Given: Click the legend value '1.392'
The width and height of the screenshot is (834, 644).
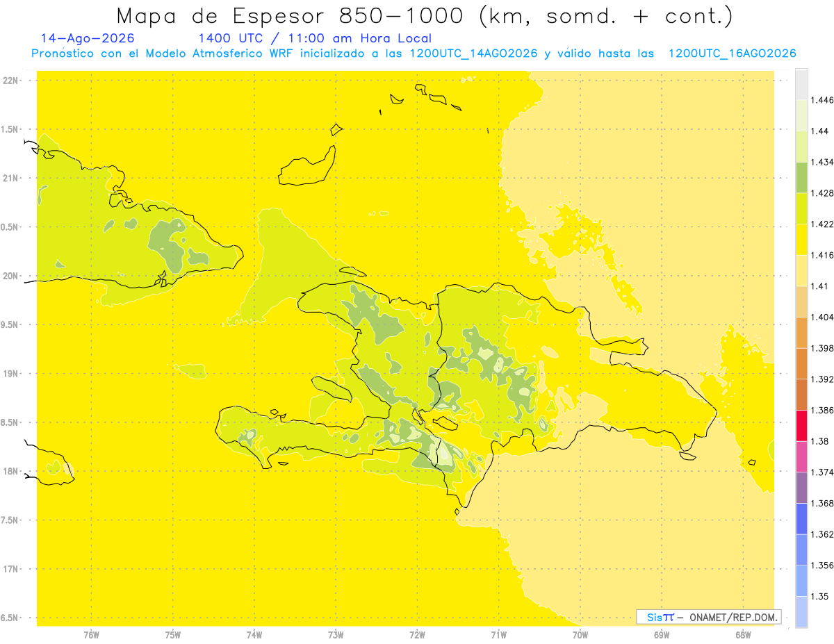Looking at the screenshot, I should point(821,379).
